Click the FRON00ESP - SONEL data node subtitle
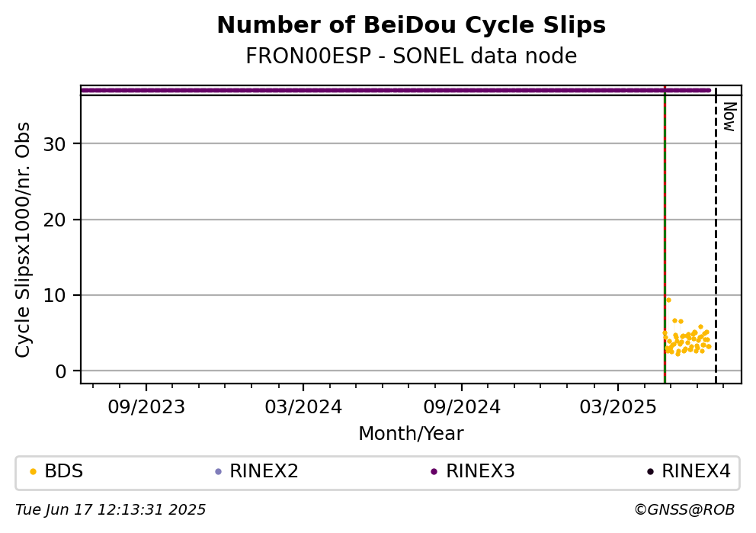The width and height of the screenshot is (756, 533). click(x=412, y=56)
